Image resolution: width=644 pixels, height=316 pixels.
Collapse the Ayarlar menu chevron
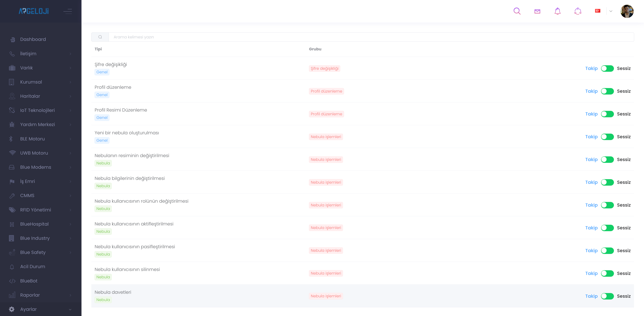point(70,310)
